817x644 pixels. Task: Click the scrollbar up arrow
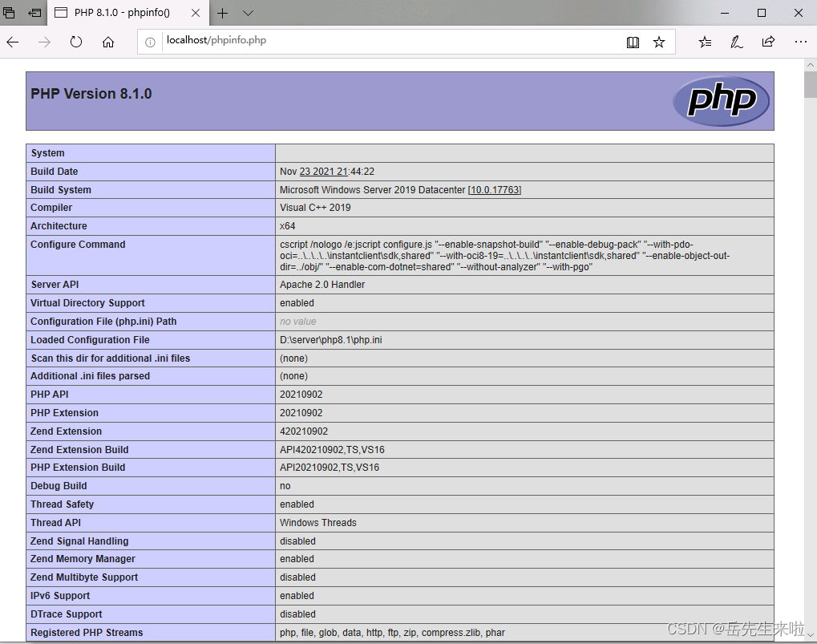(811, 65)
